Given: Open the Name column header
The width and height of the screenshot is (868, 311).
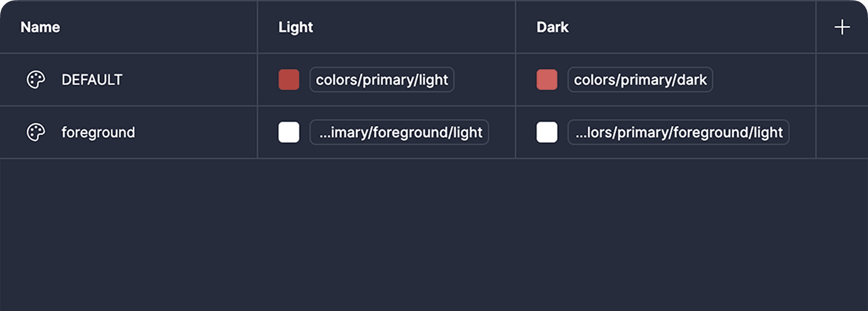Looking at the screenshot, I should pos(39,27).
